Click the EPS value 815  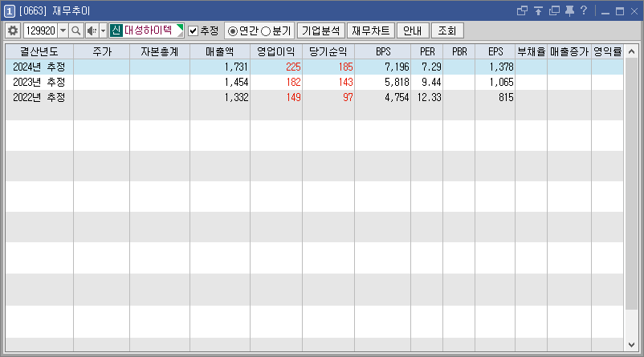tap(506, 97)
